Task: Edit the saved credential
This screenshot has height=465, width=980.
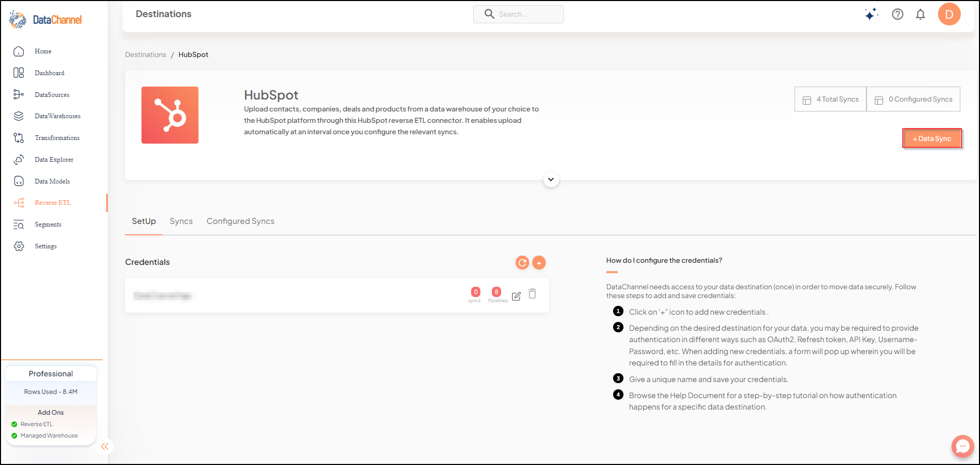Action: click(x=516, y=297)
